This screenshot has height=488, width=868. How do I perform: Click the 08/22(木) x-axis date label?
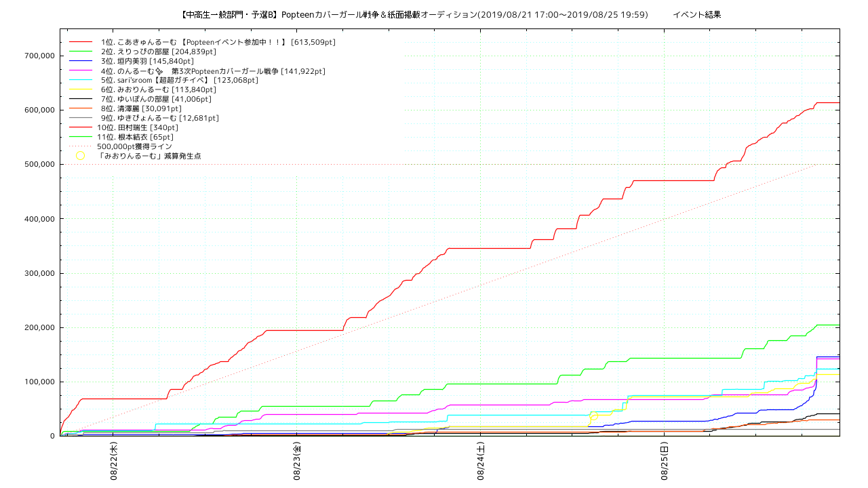coord(115,462)
